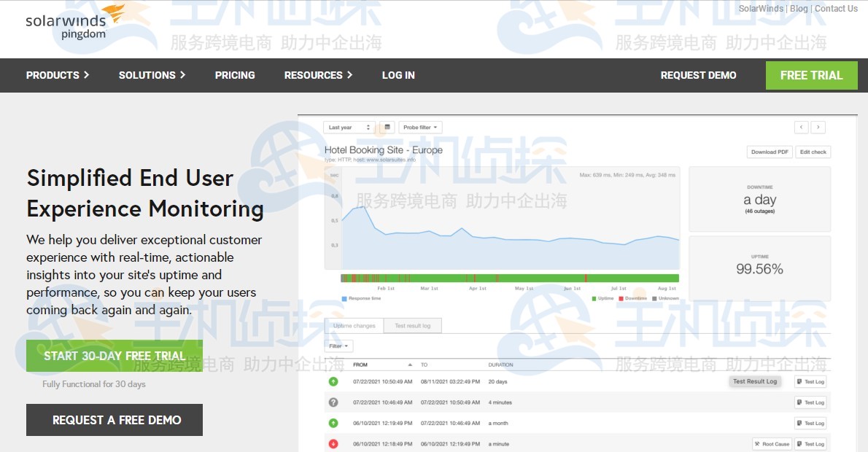The height and width of the screenshot is (452, 868).
Task: Open Test Log for the 4 minutes row
Action: pos(810,402)
